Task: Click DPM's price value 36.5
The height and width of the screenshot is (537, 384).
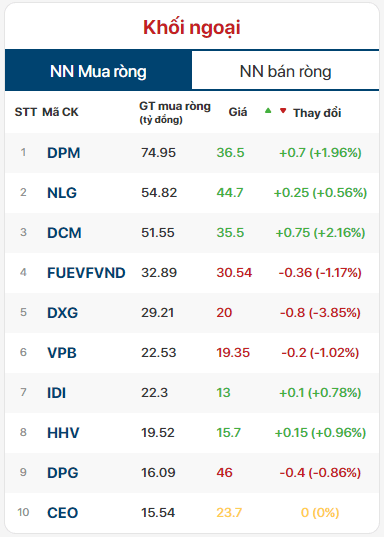Action: point(231,153)
